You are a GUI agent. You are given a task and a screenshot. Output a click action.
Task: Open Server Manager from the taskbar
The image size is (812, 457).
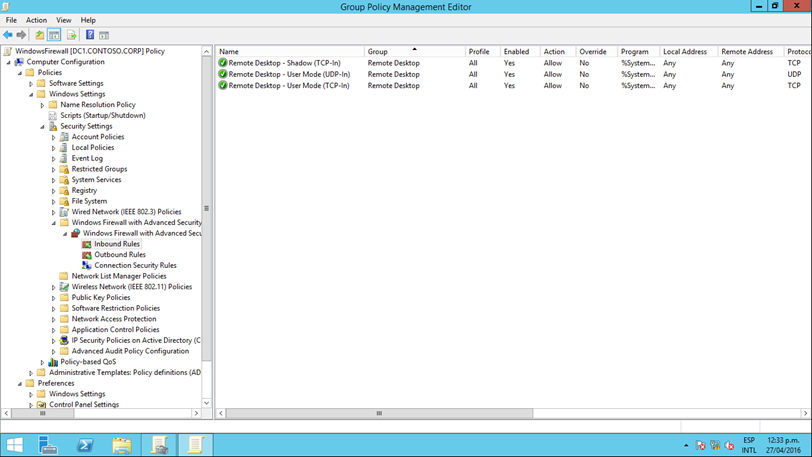(48, 445)
